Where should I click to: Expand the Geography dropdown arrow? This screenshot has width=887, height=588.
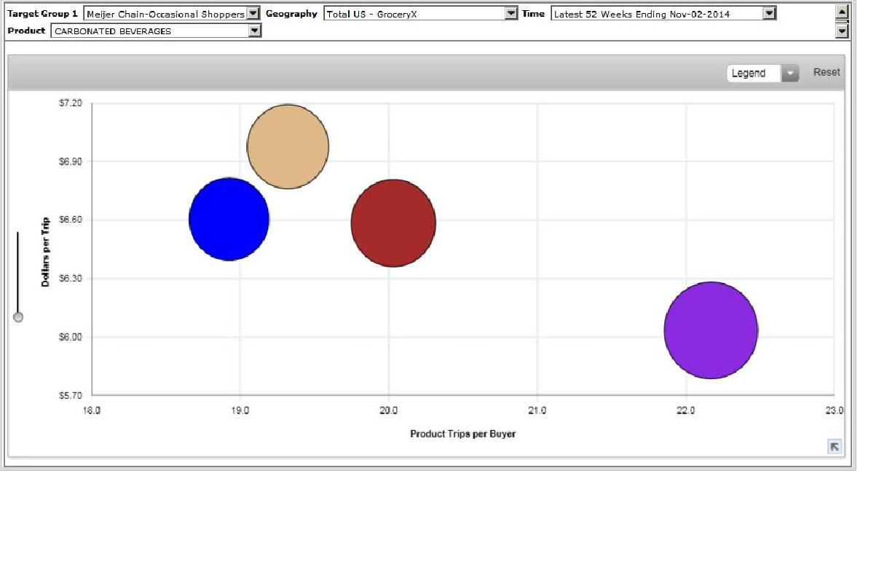point(510,14)
